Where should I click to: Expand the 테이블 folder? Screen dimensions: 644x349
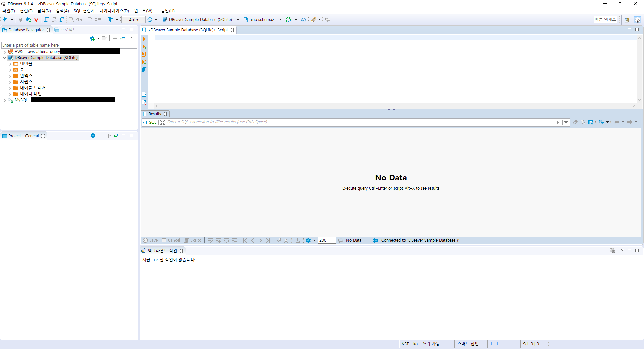[10, 64]
